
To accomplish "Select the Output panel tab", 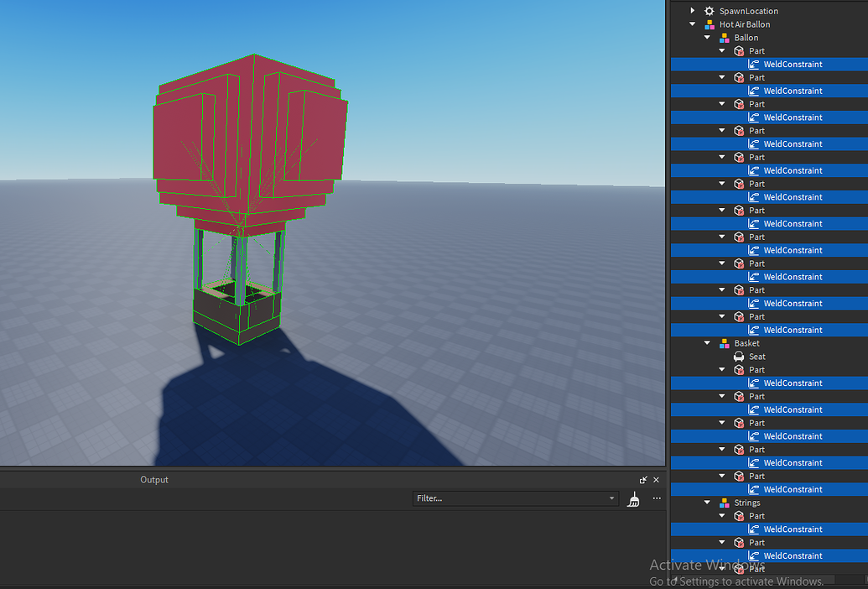I will (154, 479).
